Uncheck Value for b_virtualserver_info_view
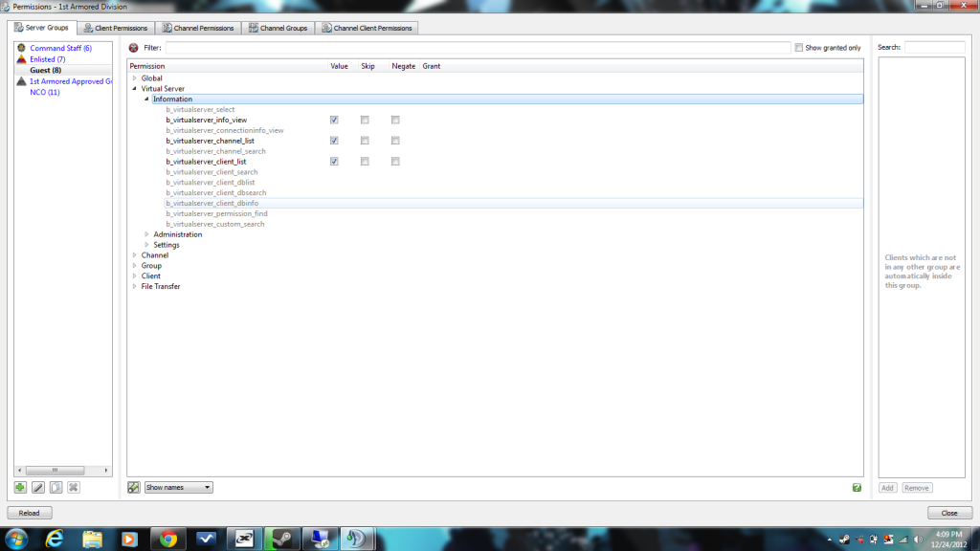The image size is (980, 551). tap(334, 121)
